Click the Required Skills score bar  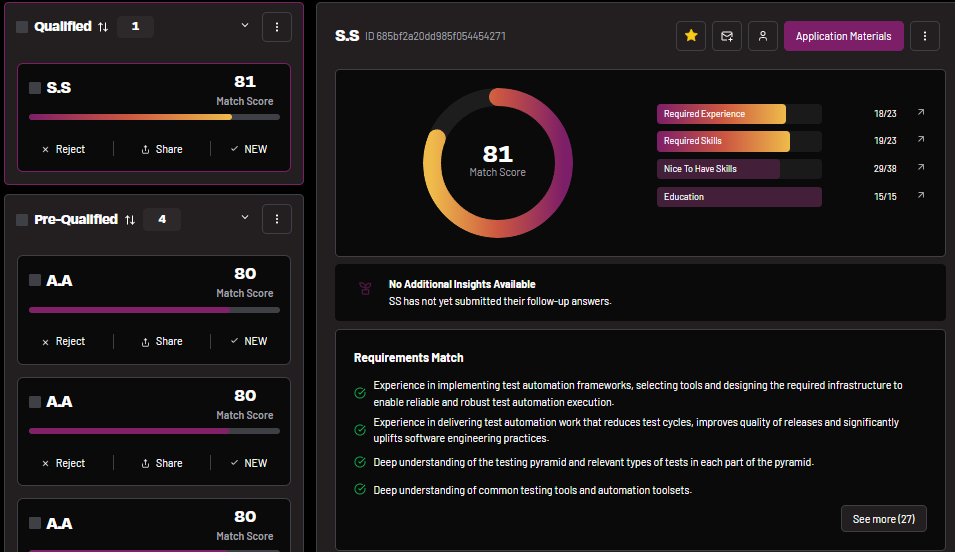coord(738,141)
